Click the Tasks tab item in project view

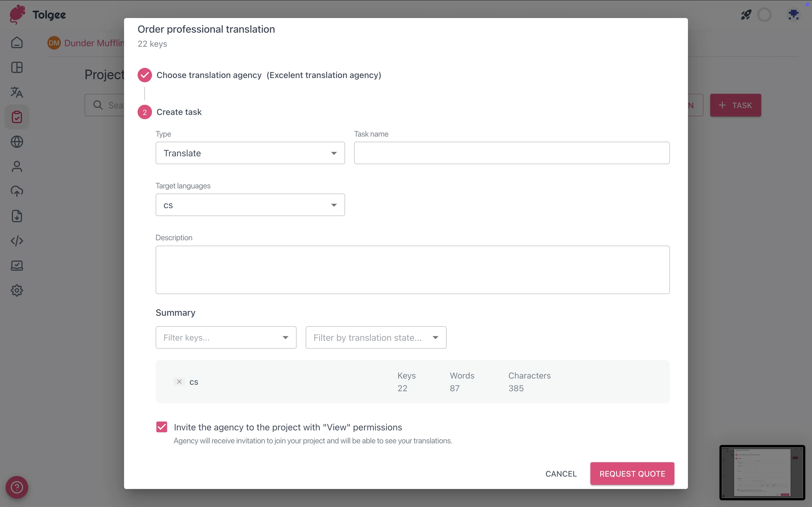coord(17,117)
